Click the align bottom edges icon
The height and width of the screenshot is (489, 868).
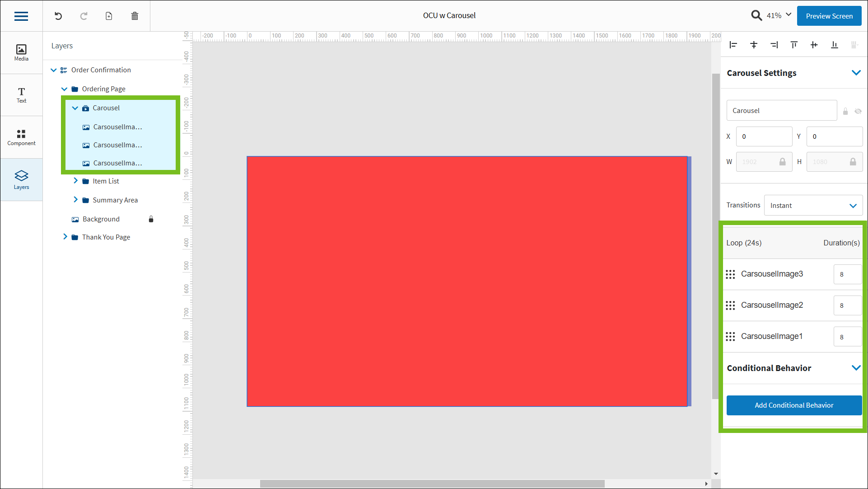coord(834,45)
